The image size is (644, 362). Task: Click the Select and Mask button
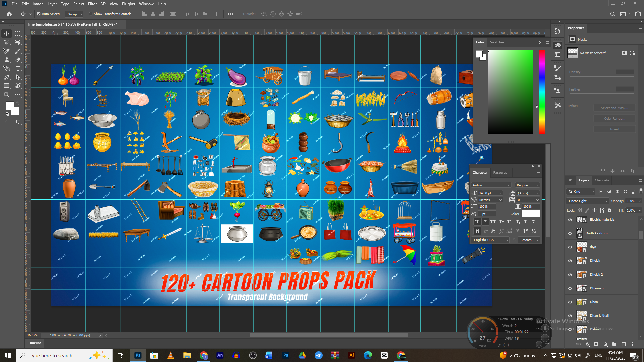[x=614, y=108]
